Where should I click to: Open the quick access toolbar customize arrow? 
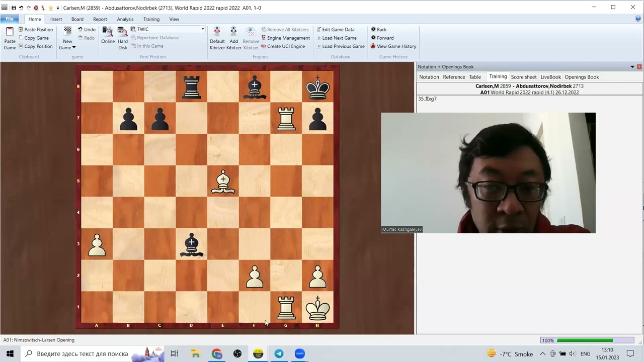tap(58, 8)
